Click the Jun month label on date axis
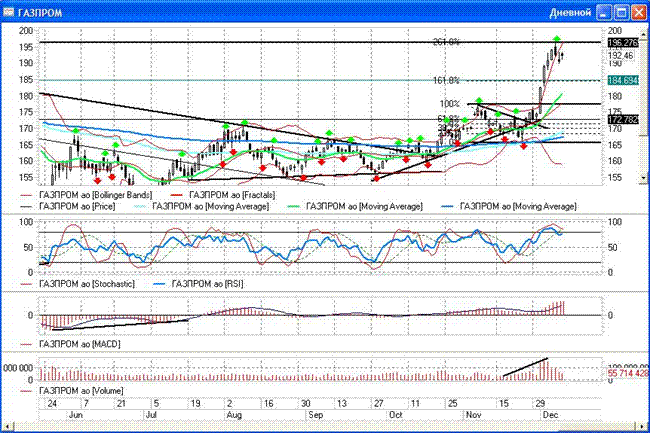The width and height of the screenshot is (650, 433). 75,415
